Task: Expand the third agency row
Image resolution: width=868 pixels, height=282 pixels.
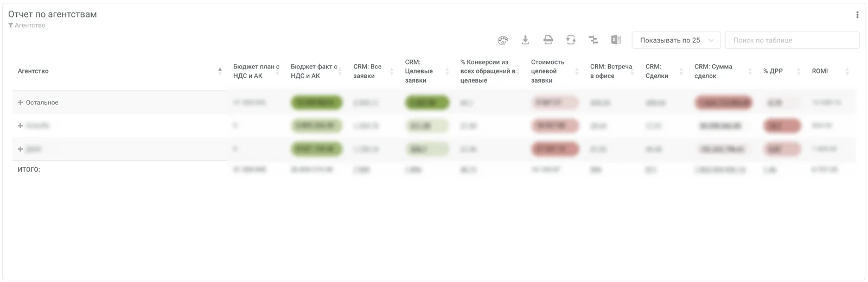Action: (x=20, y=149)
